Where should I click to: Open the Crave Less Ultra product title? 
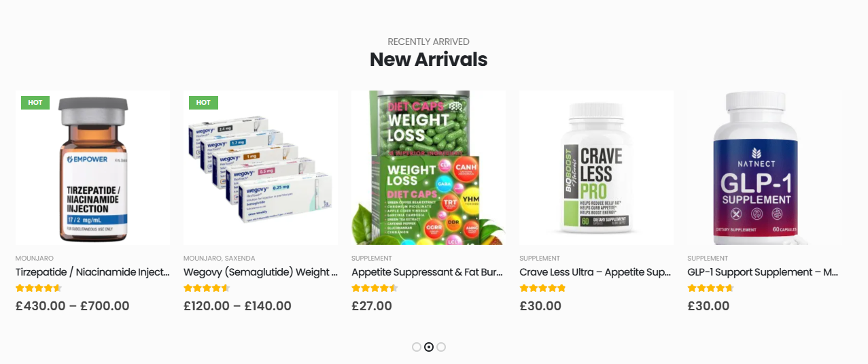click(x=596, y=272)
